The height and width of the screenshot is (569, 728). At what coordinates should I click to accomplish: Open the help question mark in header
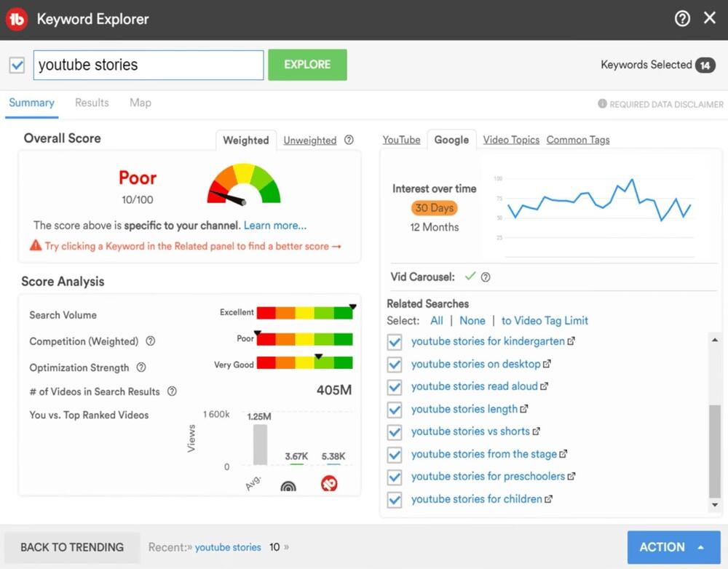pyautogui.click(x=682, y=19)
